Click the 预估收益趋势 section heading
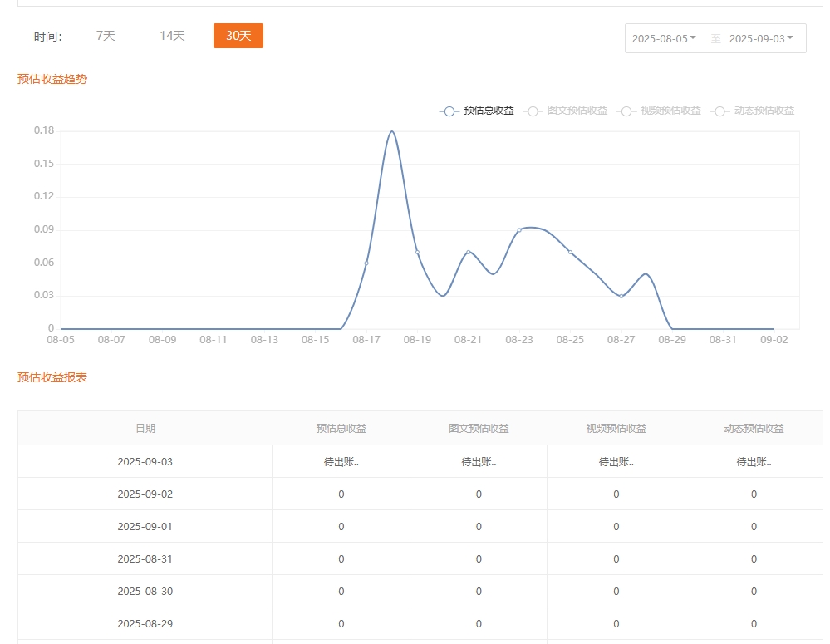Screen dimensions: 830x644 click(x=52, y=79)
